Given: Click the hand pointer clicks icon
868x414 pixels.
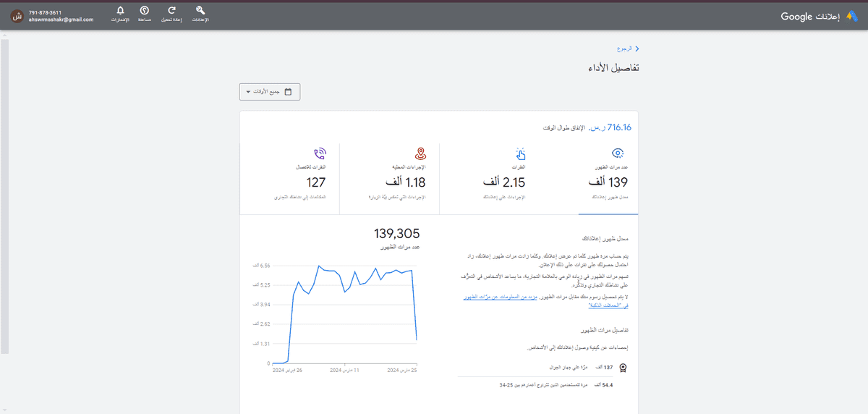Looking at the screenshot, I should 519,153.
